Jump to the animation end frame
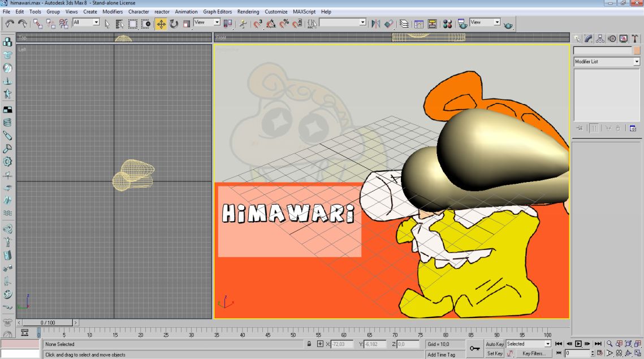This screenshot has width=644, height=359. click(x=598, y=344)
